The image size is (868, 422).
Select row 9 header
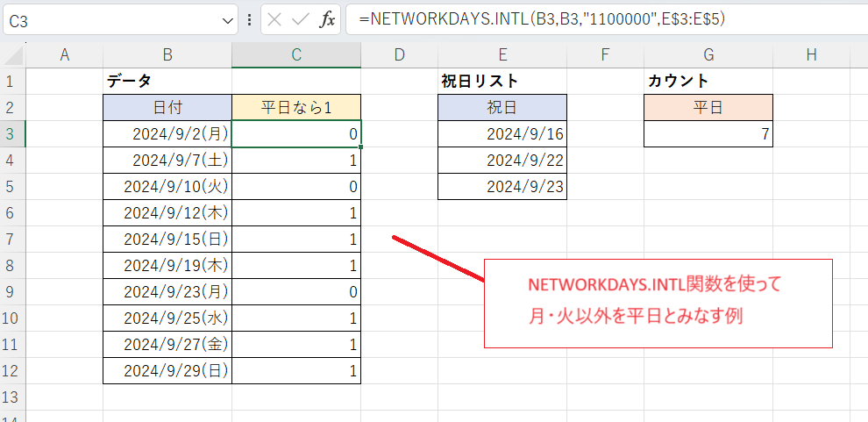[13, 292]
